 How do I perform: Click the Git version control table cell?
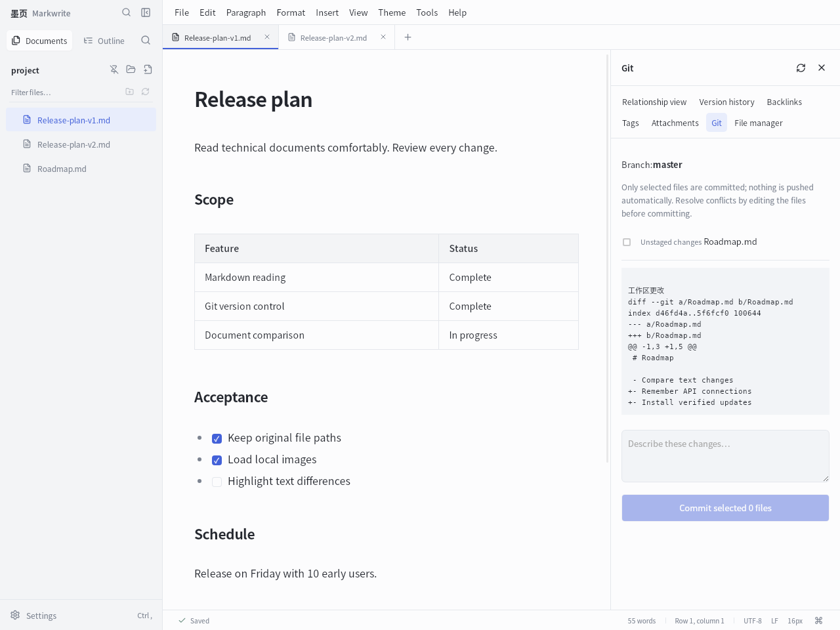316,306
